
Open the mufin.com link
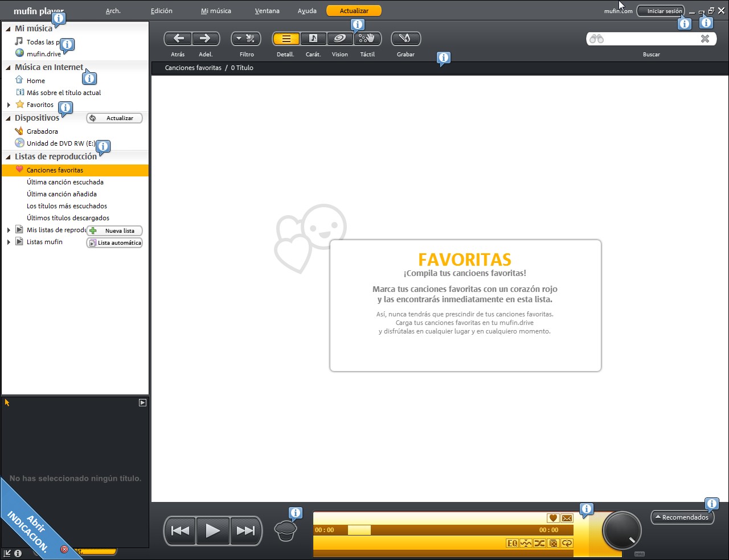pyautogui.click(x=618, y=11)
